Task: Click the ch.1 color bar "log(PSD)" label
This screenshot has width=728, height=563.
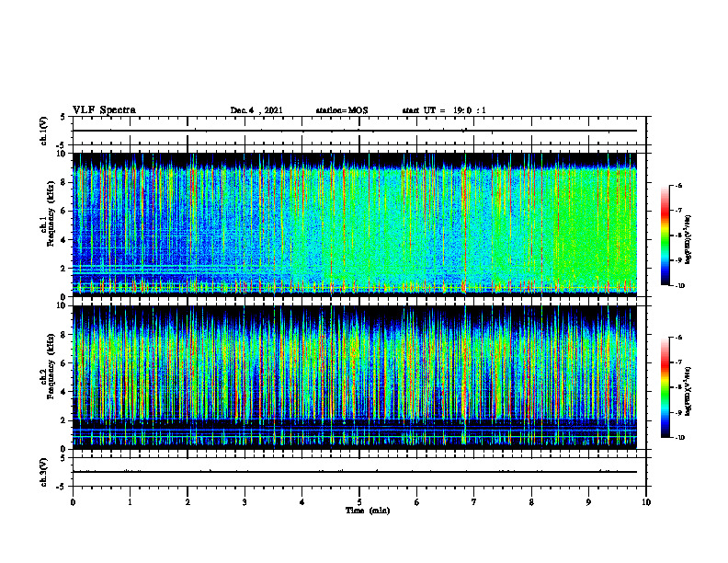Action: pyautogui.click(x=688, y=240)
